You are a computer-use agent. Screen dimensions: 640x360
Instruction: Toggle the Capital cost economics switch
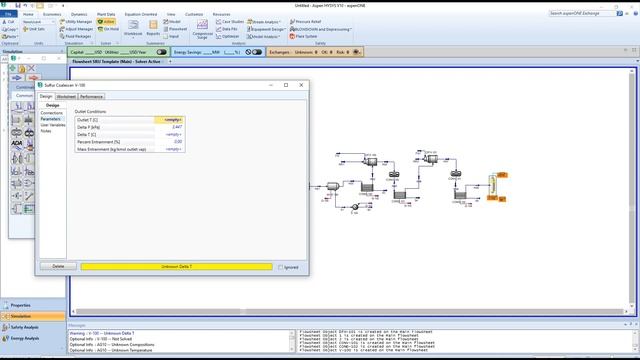coord(161,52)
